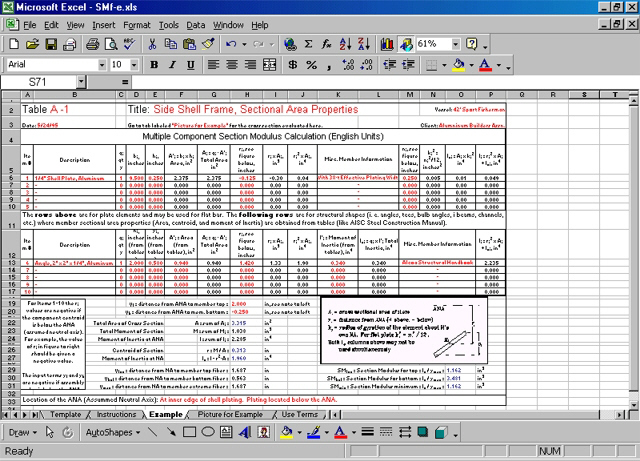Screen dimensions: 640x461
Task: Open a file with the Open folder icon
Action: tap(32, 44)
